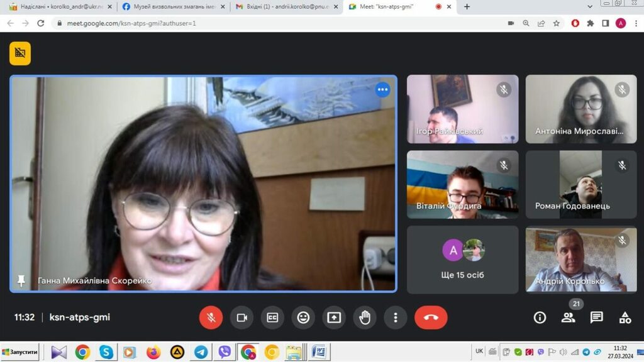Switch to the Вхідні Gmail tab
644x362 pixels.
point(282,6)
